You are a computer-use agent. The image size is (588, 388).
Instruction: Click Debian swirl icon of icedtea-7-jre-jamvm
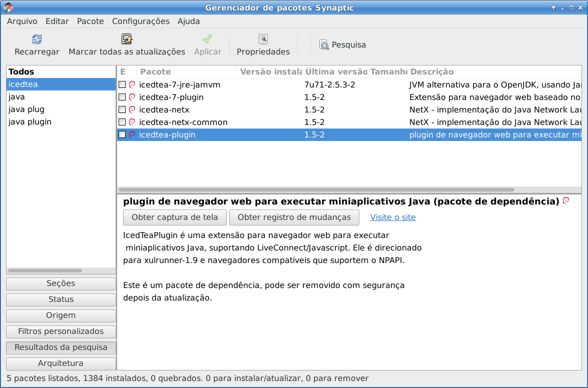point(132,84)
